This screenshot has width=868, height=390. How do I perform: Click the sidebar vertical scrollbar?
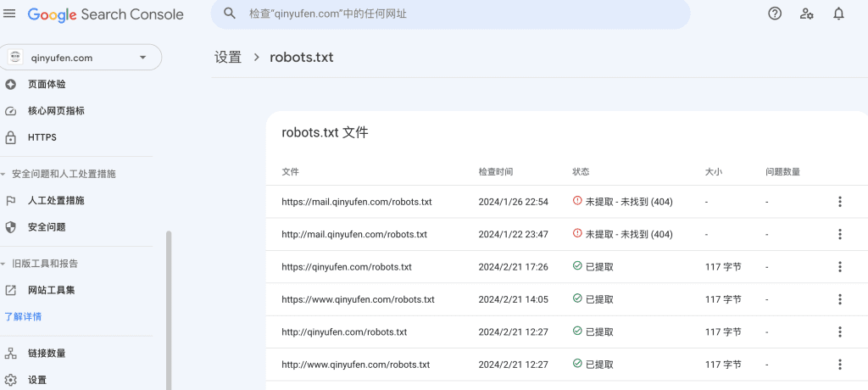click(168, 305)
